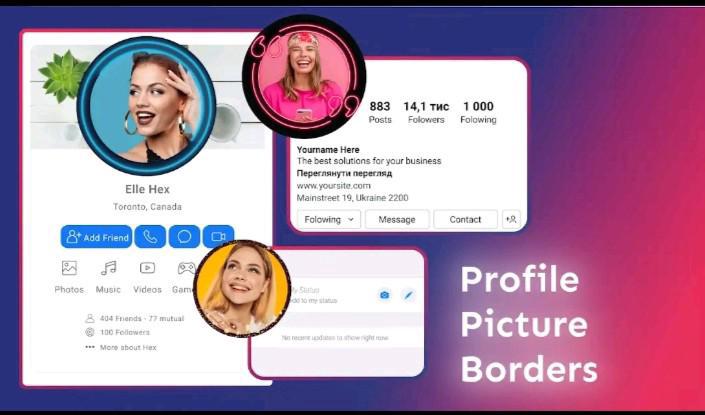Open chat with the message bubble icon

(184, 237)
